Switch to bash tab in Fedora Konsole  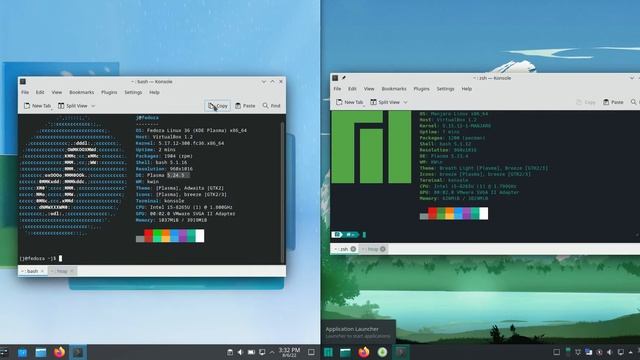pos(33,271)
